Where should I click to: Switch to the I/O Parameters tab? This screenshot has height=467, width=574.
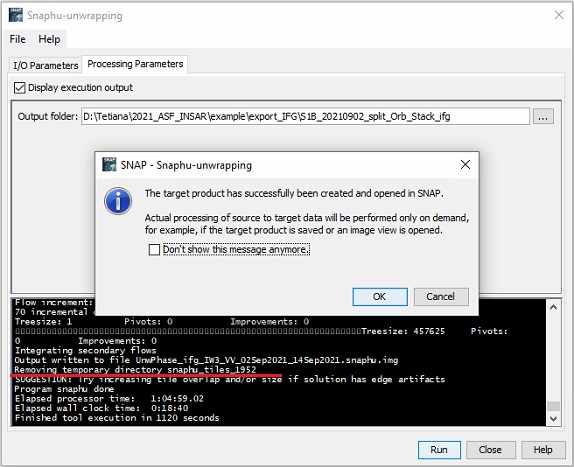45,66
